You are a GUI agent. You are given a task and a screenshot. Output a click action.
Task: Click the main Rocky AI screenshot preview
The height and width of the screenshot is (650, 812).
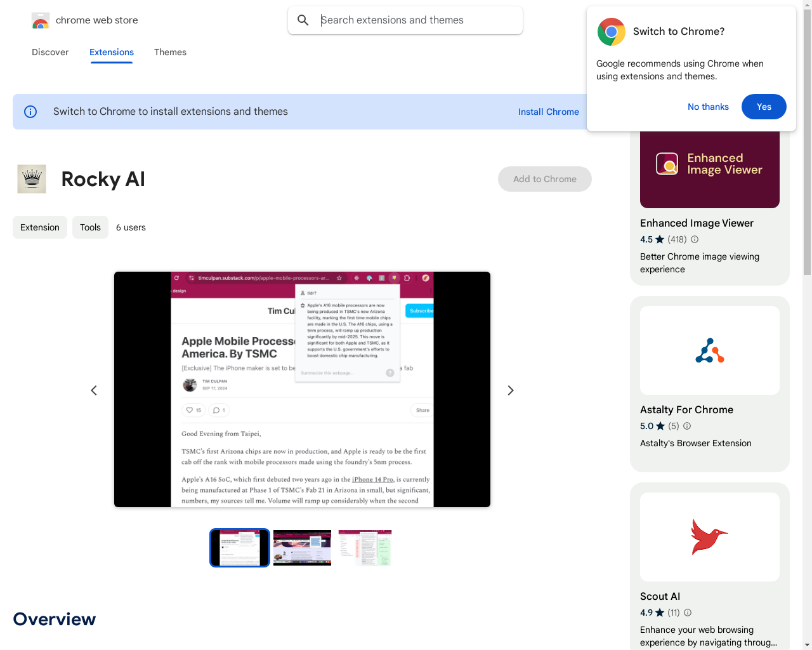click(x=302, y=389)
